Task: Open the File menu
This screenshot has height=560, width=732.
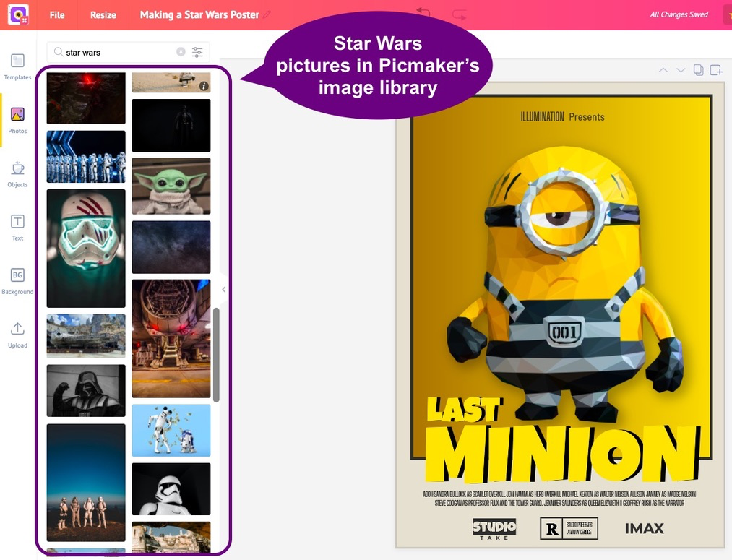Action: [57, 15]
